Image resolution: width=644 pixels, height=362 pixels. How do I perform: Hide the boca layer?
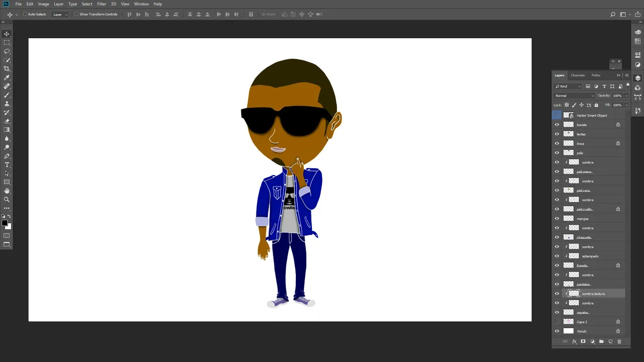click(556, 143)
